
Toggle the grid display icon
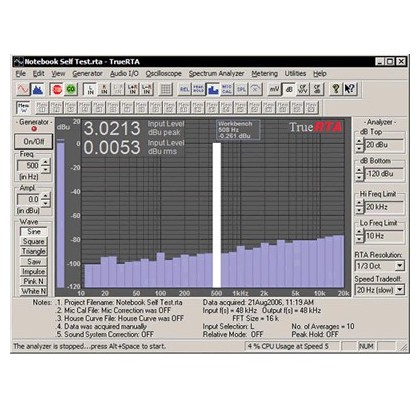click(x=166, y=89)
